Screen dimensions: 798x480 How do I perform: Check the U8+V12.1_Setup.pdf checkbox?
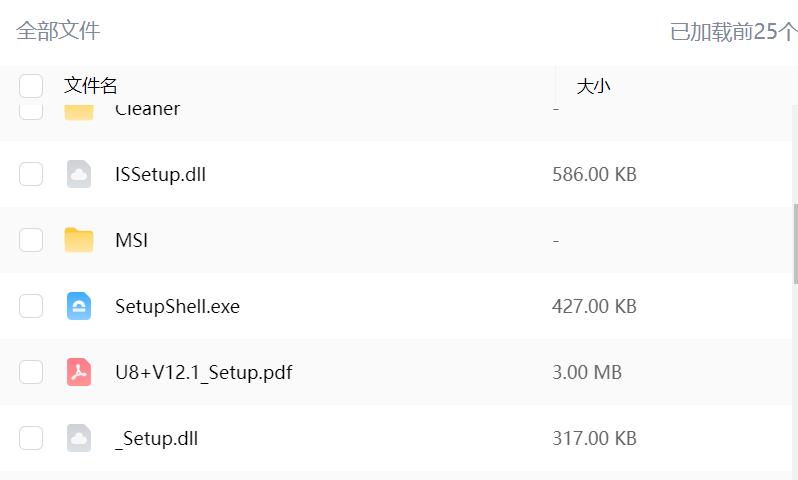point(31,372)
